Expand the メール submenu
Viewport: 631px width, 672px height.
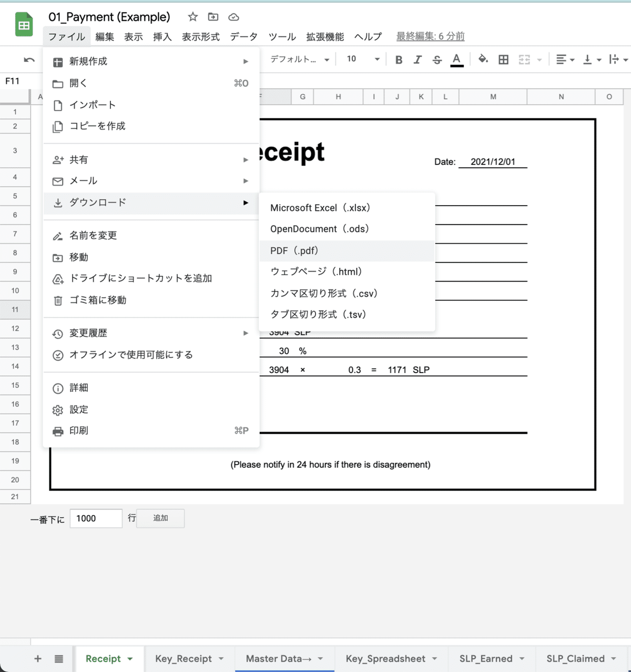pos(151,181)
